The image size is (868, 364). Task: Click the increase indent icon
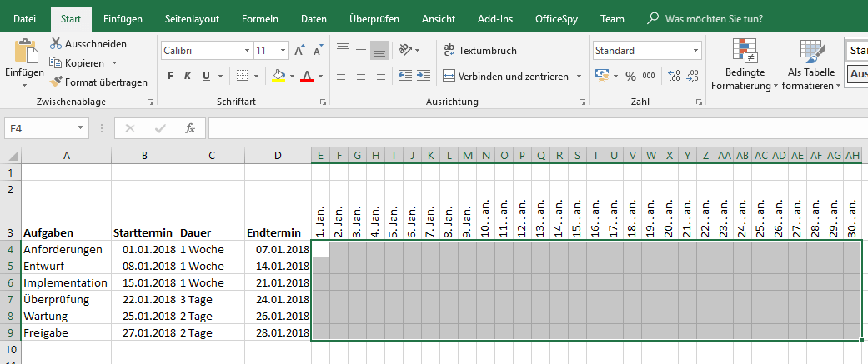tap(425, 76)
